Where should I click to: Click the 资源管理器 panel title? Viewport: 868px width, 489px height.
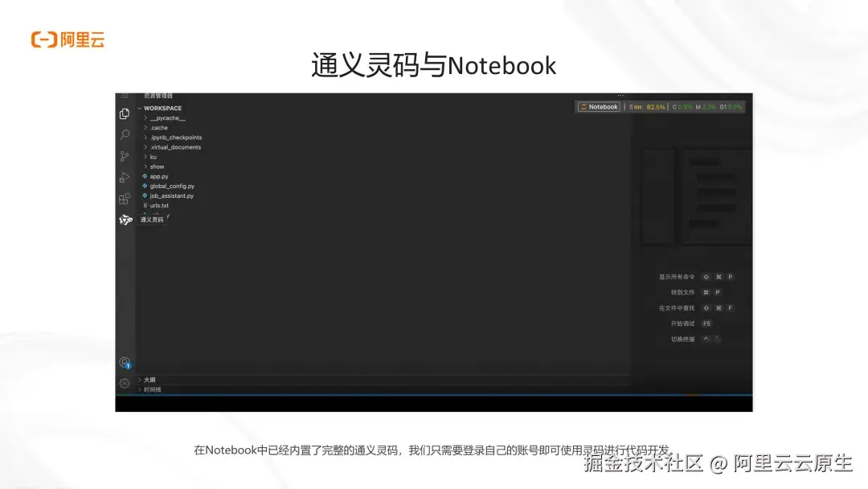pos(158,96)
